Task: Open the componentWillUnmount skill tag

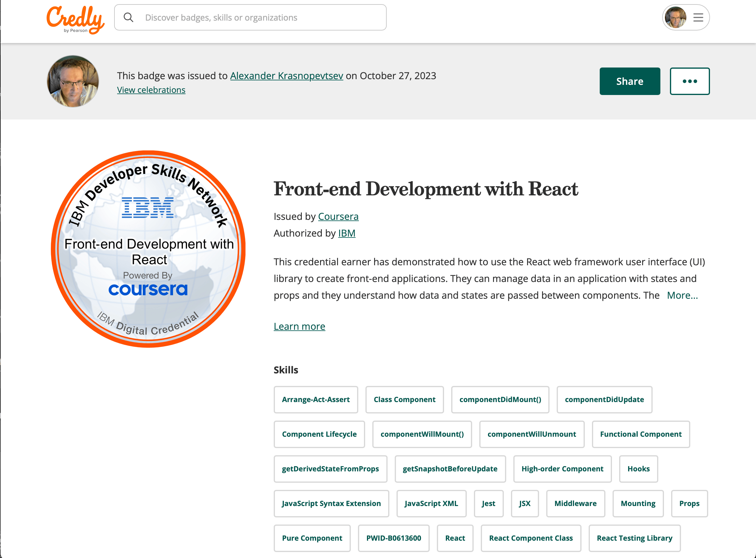Action: pos(532,434)
